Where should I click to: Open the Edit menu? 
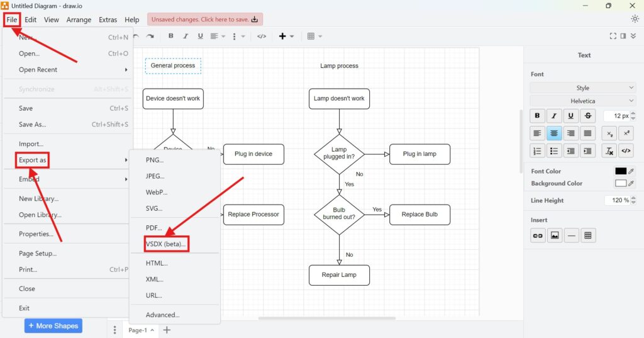(x=30, y=20)
